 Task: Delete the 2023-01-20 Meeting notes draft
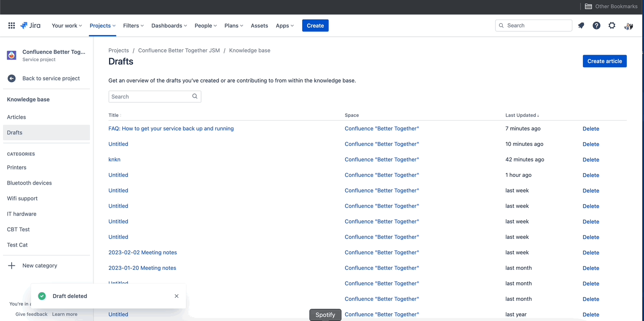[x=591, y=268]
